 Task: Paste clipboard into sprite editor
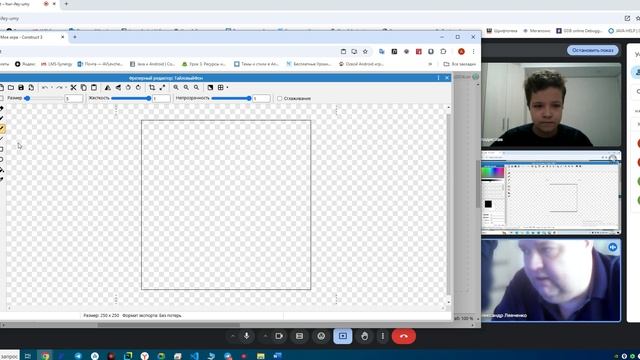tap(94, 87)
